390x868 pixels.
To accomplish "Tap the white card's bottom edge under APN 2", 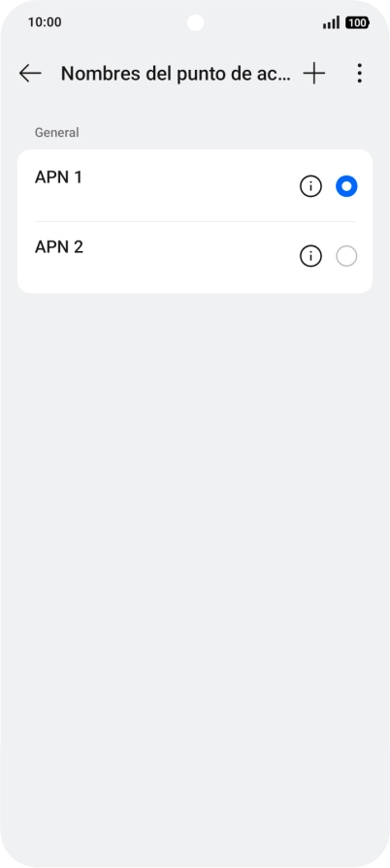I will pos(195,292).
